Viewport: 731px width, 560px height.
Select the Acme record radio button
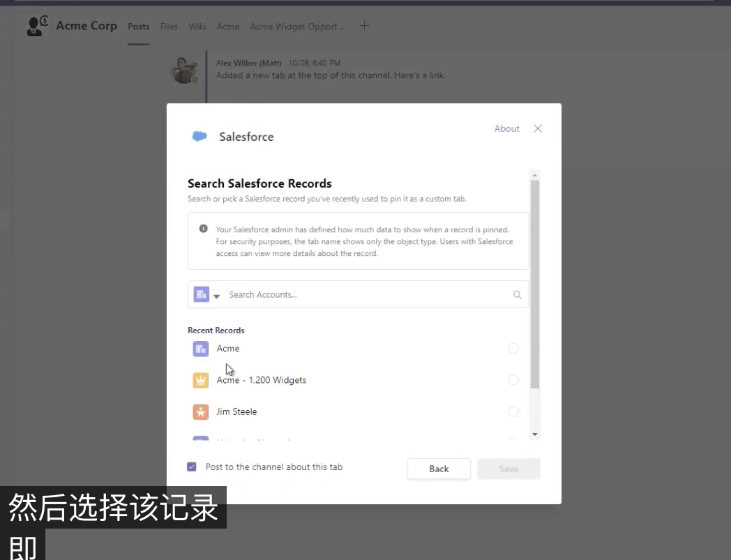pyautogui.click(x=513, y=348)
